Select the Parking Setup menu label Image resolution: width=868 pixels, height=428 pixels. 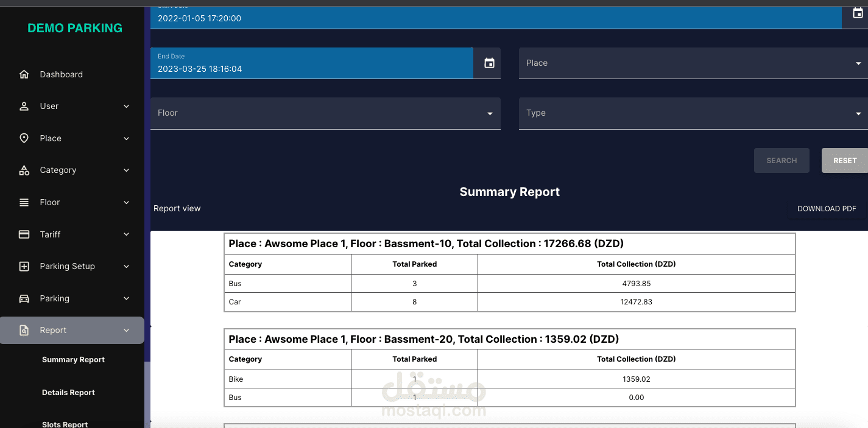[67, 266]
